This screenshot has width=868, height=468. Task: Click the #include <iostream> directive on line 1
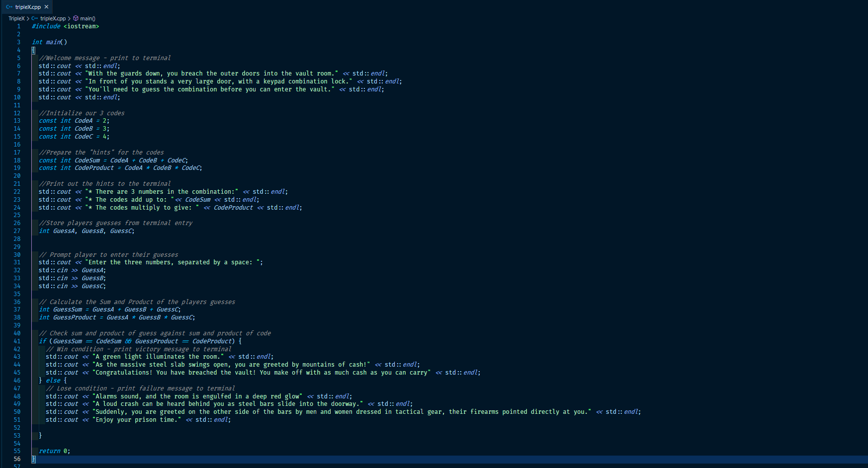click(65, 26)
